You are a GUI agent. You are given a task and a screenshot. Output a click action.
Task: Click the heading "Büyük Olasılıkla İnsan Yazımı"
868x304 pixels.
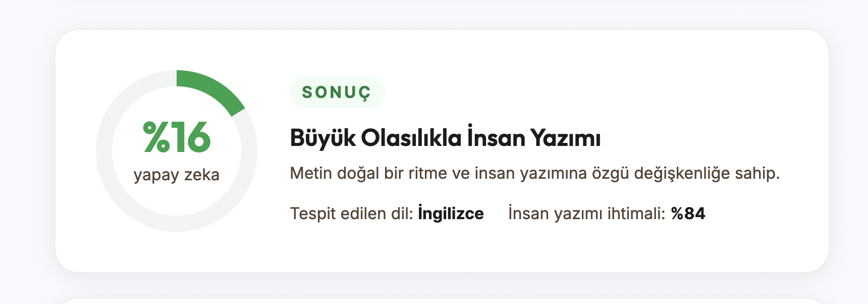[445, 138]
